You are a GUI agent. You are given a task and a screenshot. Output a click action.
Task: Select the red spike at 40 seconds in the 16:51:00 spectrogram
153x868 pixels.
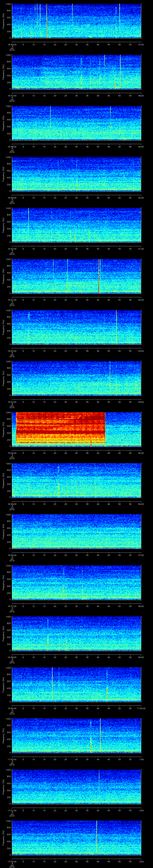click(x=98, y=276)
